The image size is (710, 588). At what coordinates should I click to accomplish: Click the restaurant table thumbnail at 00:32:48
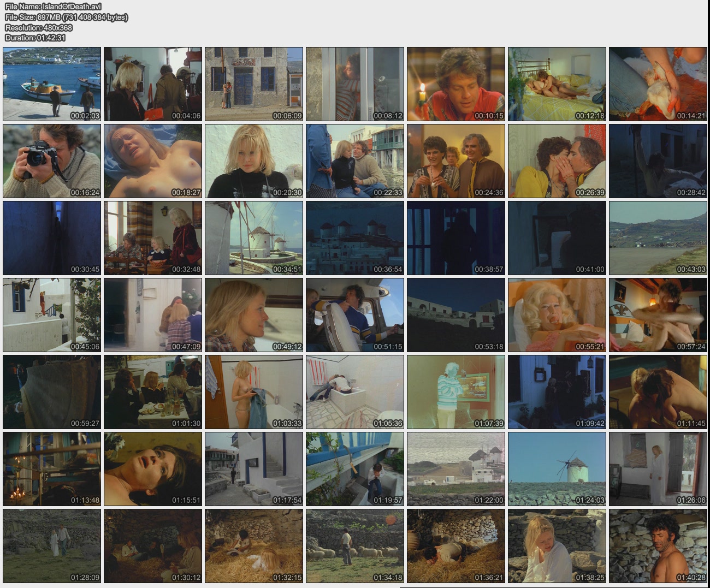point(153,238)
